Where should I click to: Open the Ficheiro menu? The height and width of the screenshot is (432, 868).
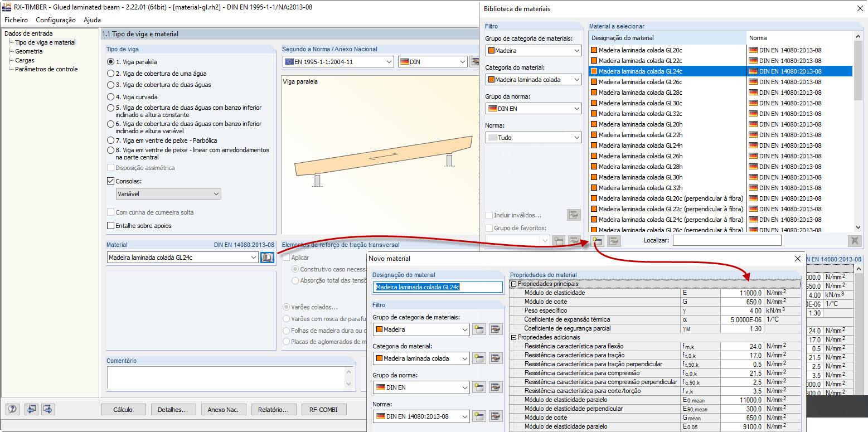[x=16, y=20]
